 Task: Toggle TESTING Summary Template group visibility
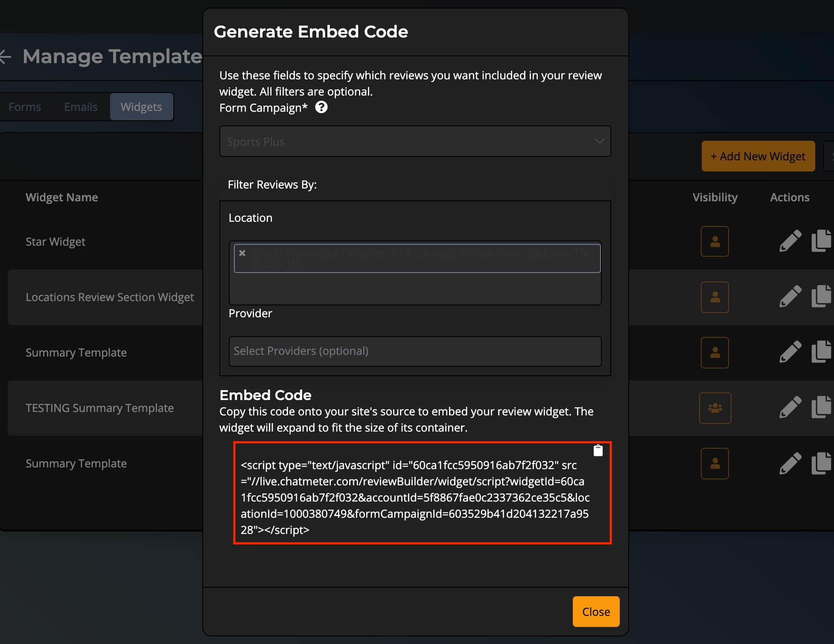click(715, 408)
